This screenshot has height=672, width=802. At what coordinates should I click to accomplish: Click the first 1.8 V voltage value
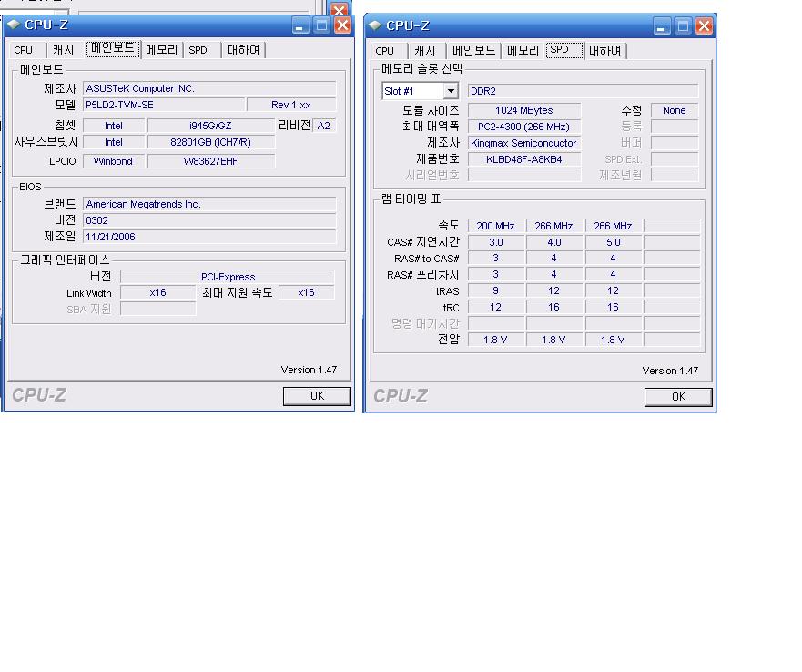click(495, 340)
